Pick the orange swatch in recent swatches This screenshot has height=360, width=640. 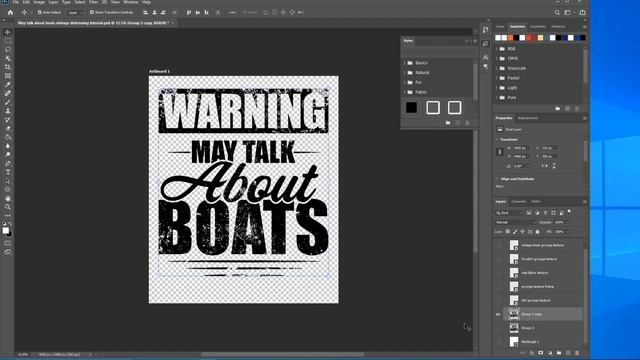(510, 38)
